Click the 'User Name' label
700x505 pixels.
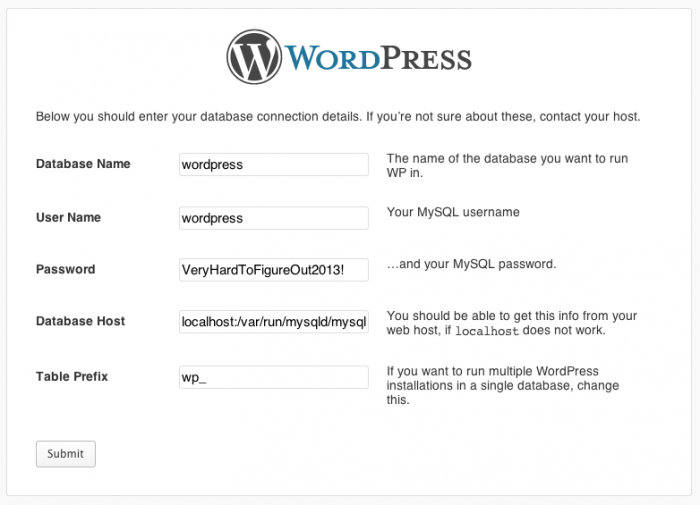tap(68, 217)
